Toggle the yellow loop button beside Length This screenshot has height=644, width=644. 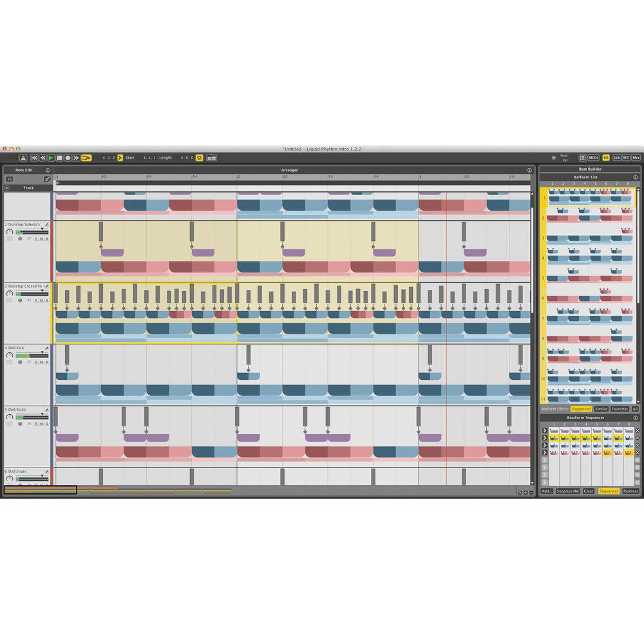point(200,158)
